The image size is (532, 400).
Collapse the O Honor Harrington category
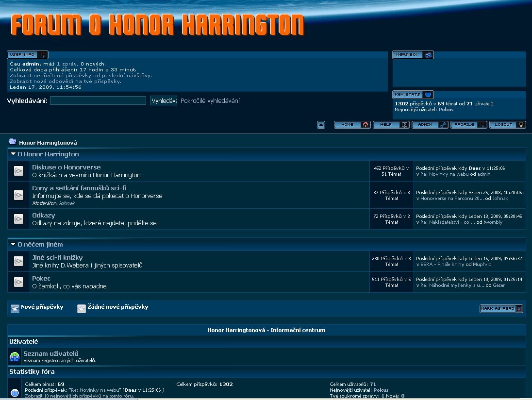tap(13, 154)
